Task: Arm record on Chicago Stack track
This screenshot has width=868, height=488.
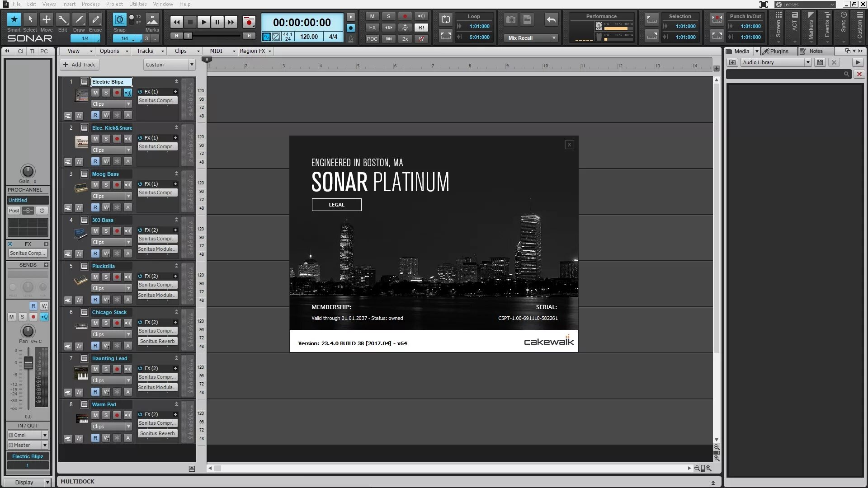Action: pyautogui.click(x=117, y=323)
